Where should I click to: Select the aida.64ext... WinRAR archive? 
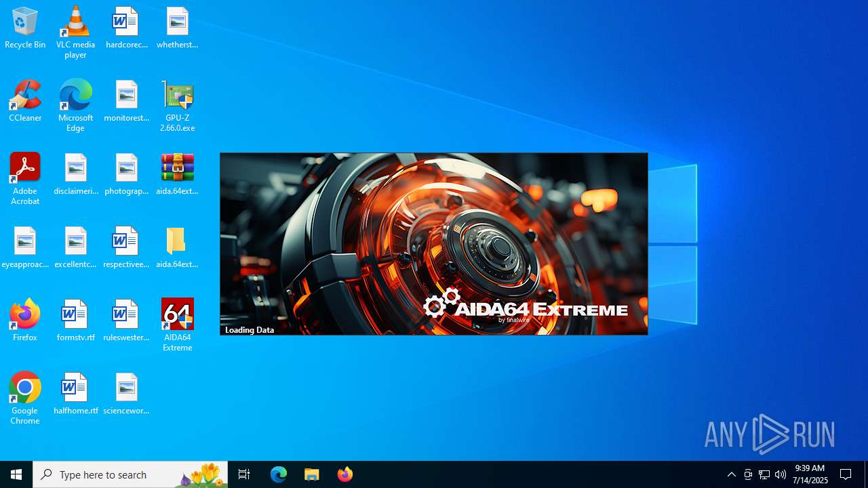(177, 174)
